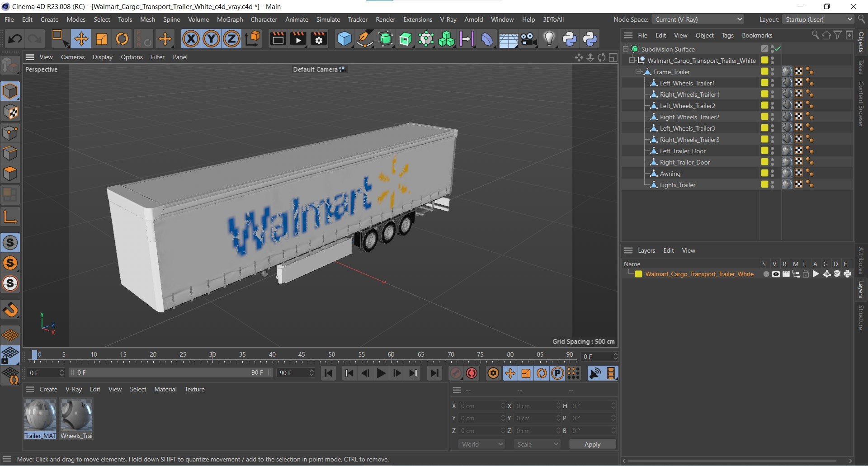
Task: Open the MoGraph menu
Action: 230,19
